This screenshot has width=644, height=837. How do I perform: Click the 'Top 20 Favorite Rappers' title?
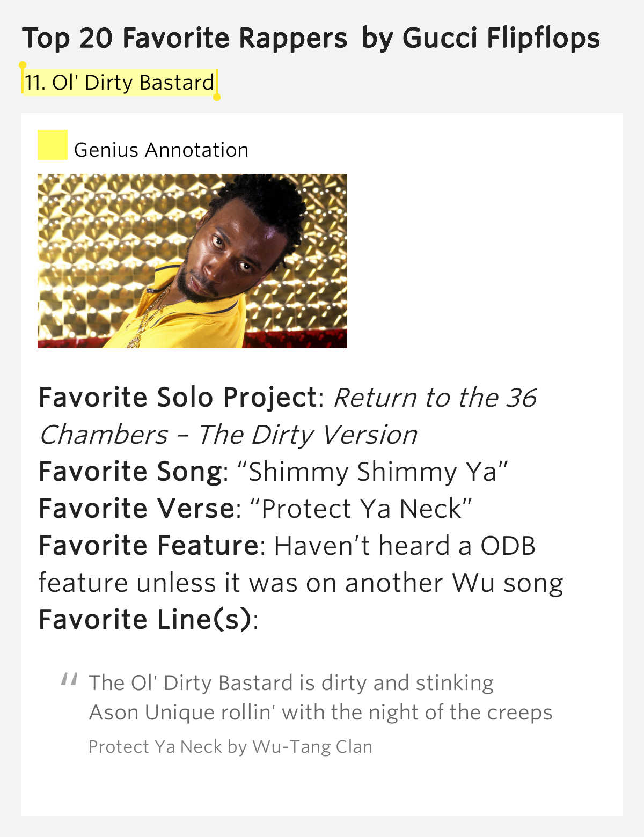[x=185, y=38]
